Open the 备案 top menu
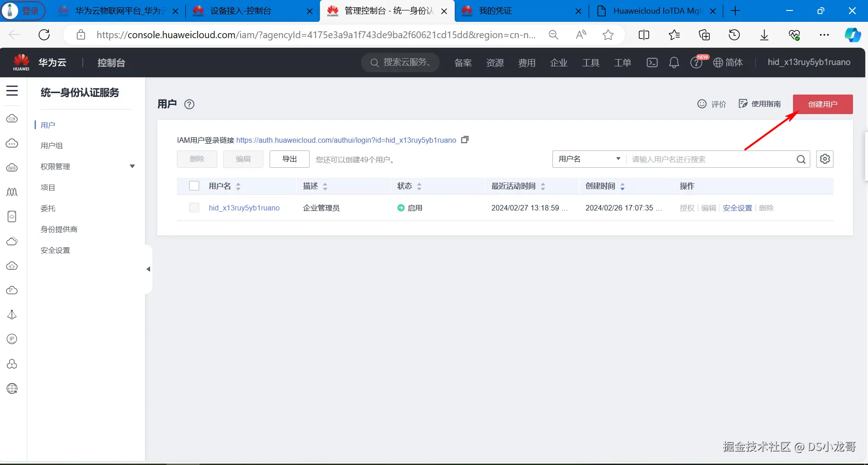 click(463, 63)
